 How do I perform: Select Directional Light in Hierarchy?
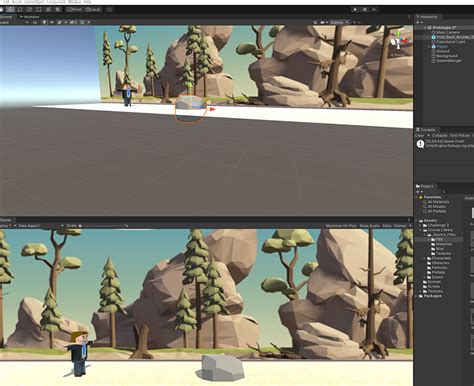point(451,42)
